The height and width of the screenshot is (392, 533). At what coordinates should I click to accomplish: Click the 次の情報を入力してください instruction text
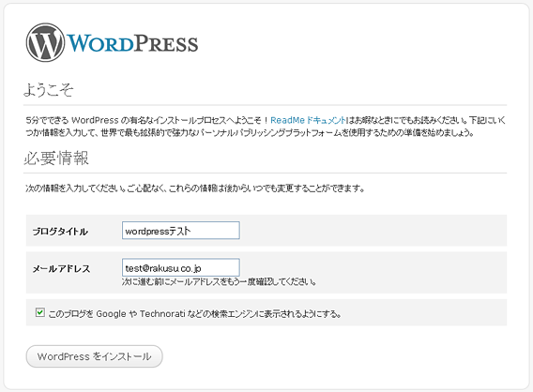pyautogui.click(x=195, y=188)
